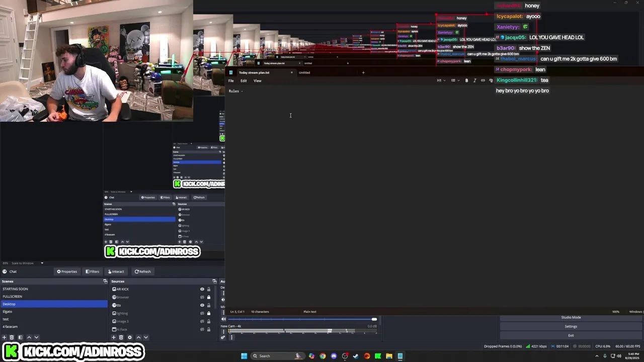This screenshot has width=644, height=362.
Task: Move selected source up
Action: coord(138,337)
